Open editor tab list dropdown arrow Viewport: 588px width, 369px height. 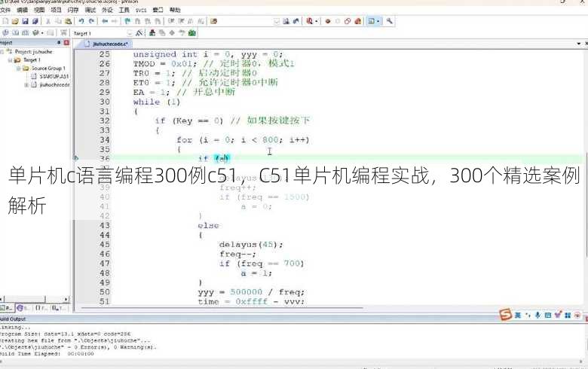tap(579, 44)
